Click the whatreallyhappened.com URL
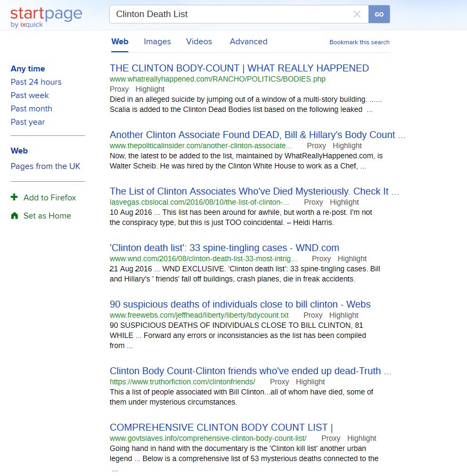This screenshot has height=476, width=467. click(x=217, y=79)
